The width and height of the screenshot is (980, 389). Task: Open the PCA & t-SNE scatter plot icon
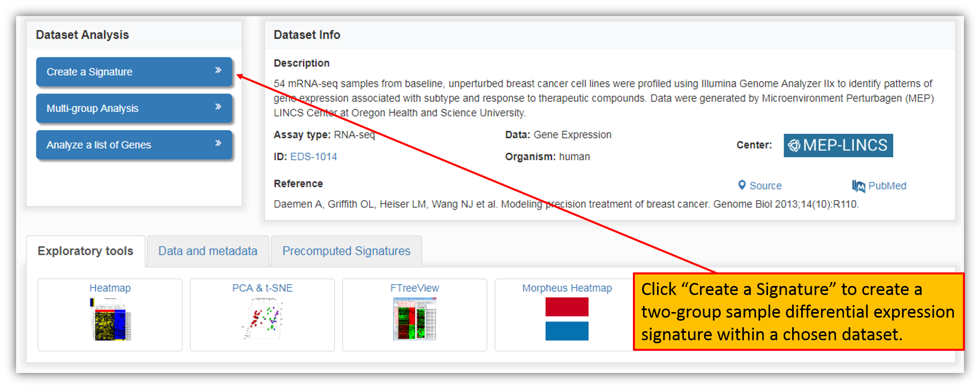[262, 319]
